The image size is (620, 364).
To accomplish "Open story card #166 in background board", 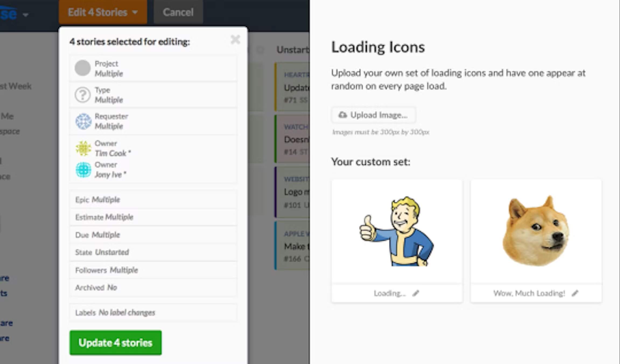I will click(x=292, y=246).
